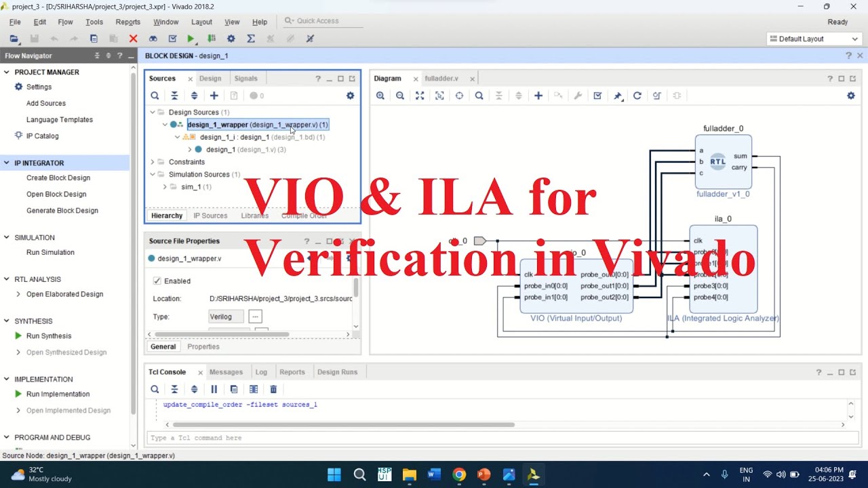
Task: Select the fulladder_0 block in diagram
Action: (723, 162)
